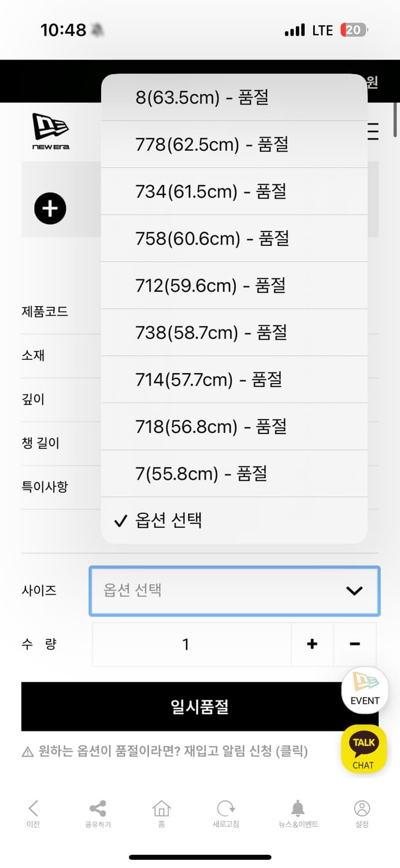Tap the 공유하기 share icon
Viewport: 400px width, 868px height.
click(98, 813)
